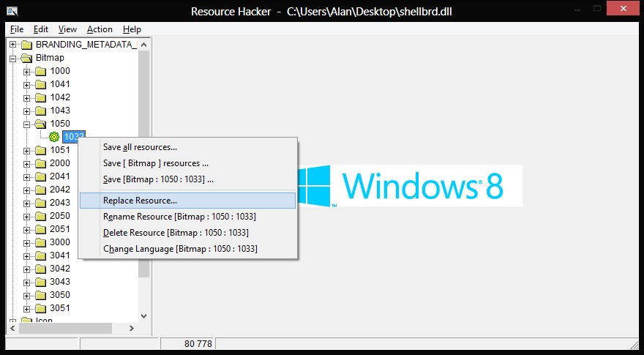644x355 pixels.
Task: Click the green gear icon beside 1033
Action: [x=54, y=137]
